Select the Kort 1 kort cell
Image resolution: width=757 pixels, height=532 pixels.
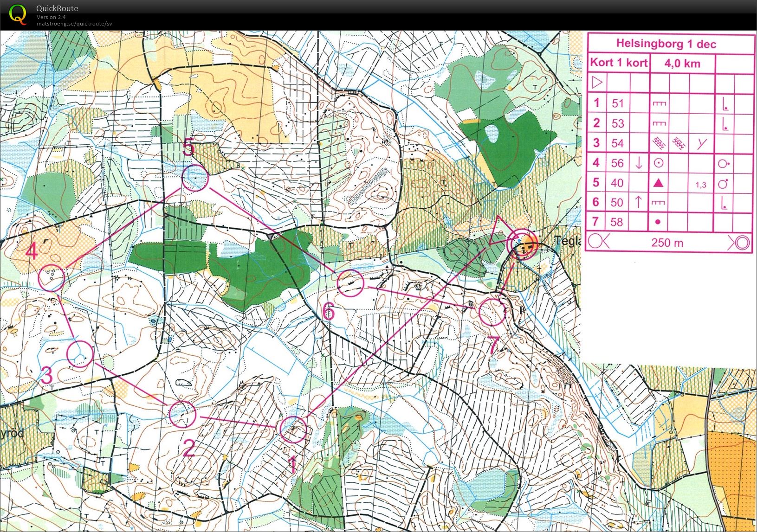click(x=619, y=63)
